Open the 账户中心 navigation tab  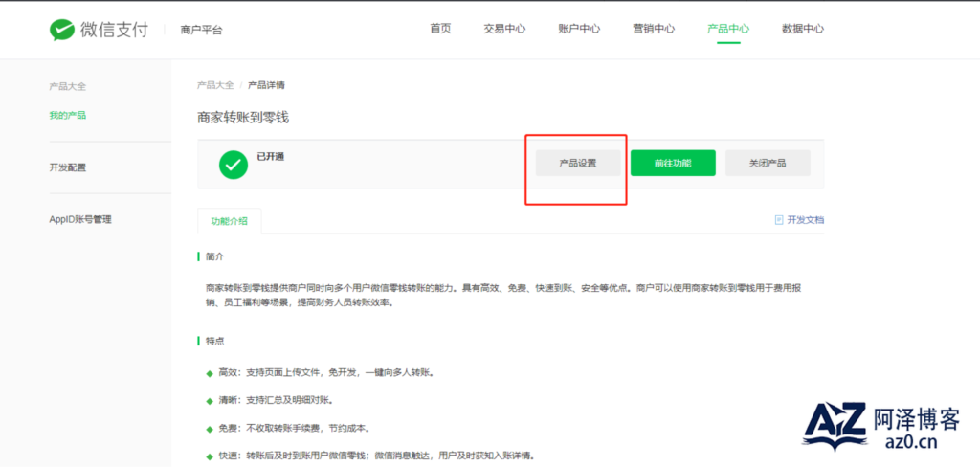click(x=579, y=29)
